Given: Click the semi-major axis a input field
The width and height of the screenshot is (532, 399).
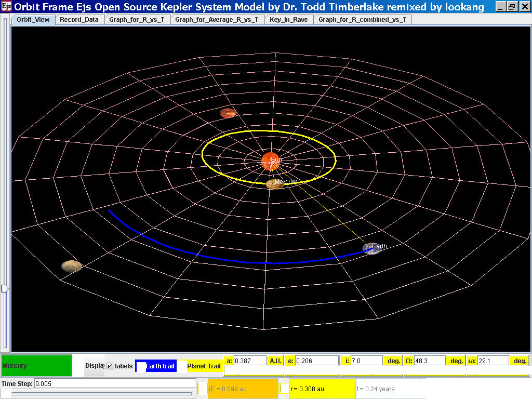Looking at the screenshot, I should [250, 361].
